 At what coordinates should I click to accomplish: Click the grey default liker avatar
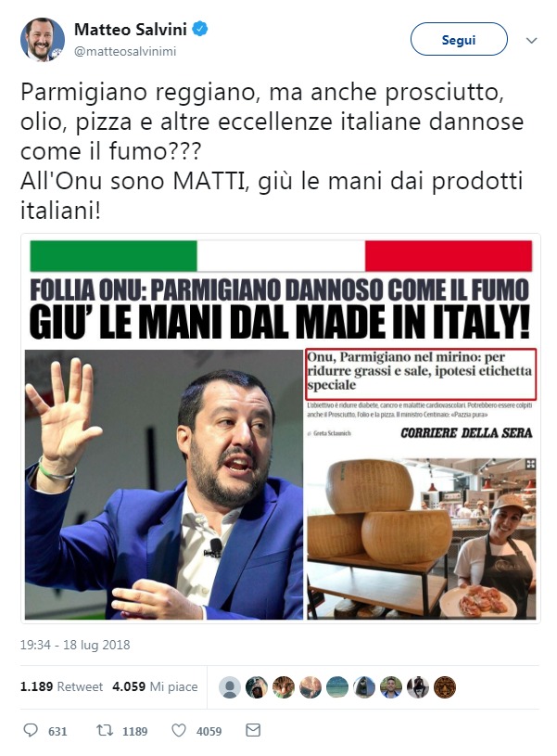230,687
